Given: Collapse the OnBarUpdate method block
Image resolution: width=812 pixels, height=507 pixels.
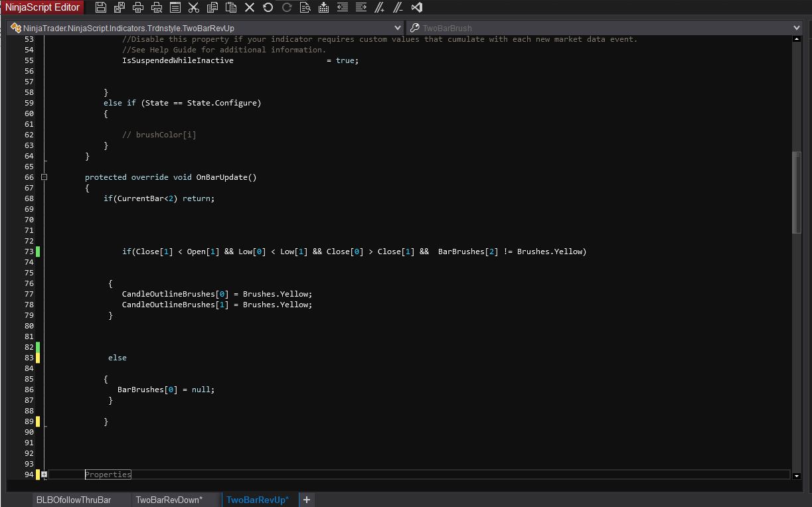Looking at the screenshot, I should click(x=44, y=177).
